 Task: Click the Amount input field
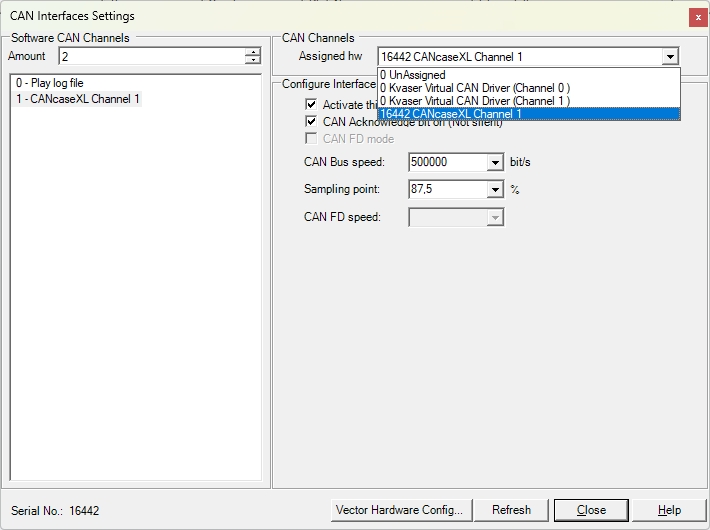point(152,56)
